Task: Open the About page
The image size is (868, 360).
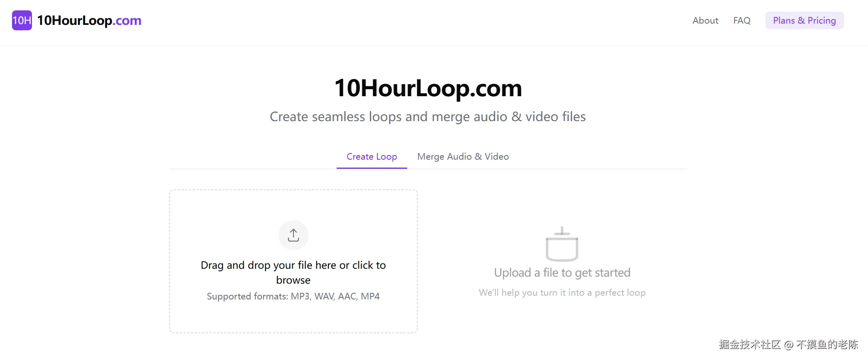Action: [705, 20]
